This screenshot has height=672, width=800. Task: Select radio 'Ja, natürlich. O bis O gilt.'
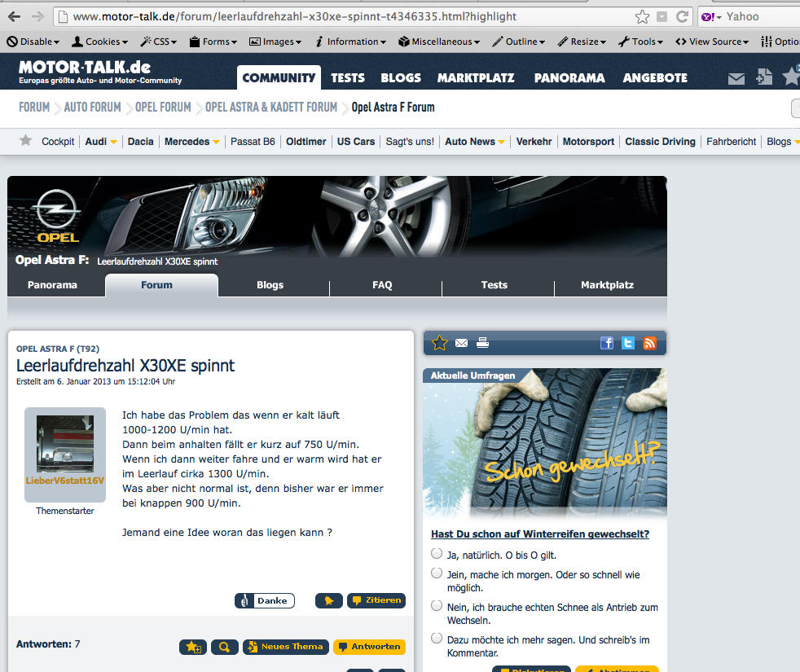pos(436,553)
